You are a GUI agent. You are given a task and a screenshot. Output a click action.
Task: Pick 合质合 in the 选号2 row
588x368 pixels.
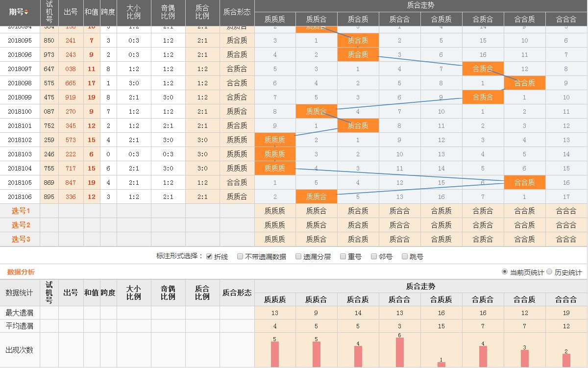tap(483, 225)
